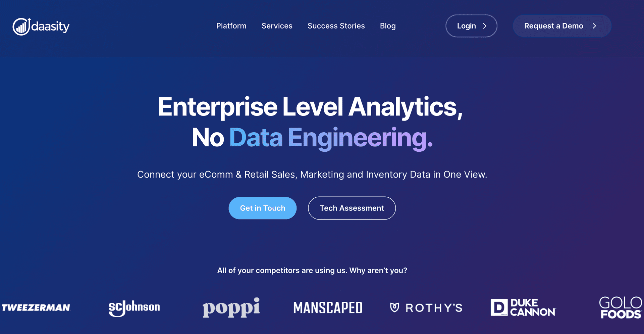Open the Blog link
644x334 pixels.
(x=388, y=26)
